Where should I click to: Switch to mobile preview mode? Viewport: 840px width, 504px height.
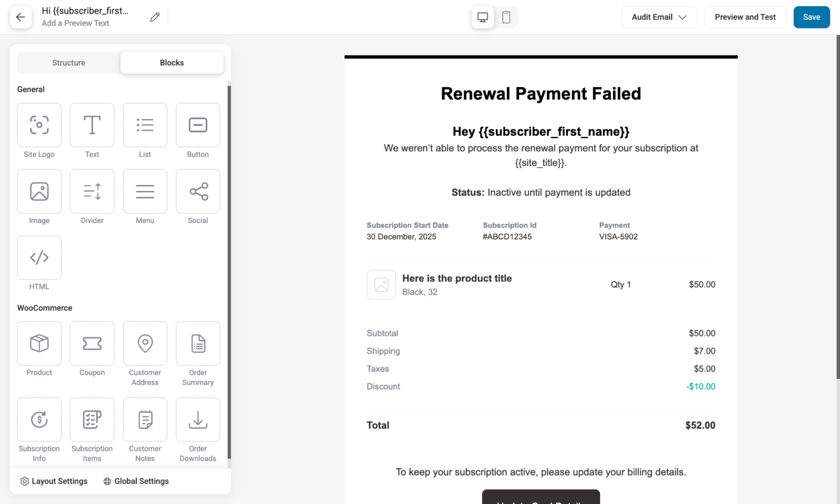(x=507, y=17)
